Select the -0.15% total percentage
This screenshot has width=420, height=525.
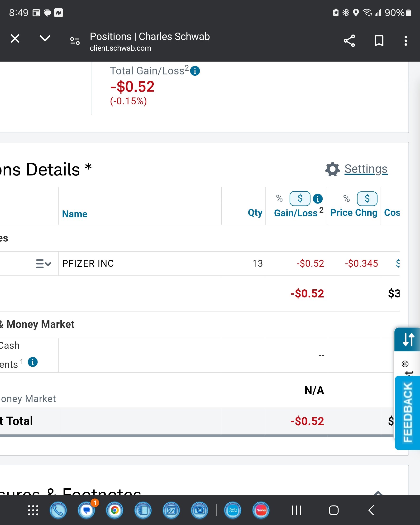(x=129, y=101)
